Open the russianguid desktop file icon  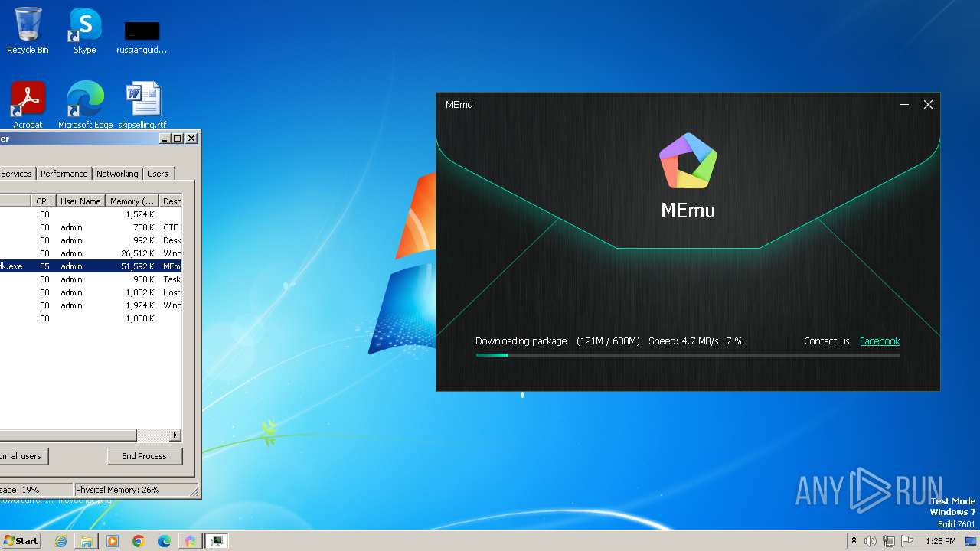coord(142,37)
